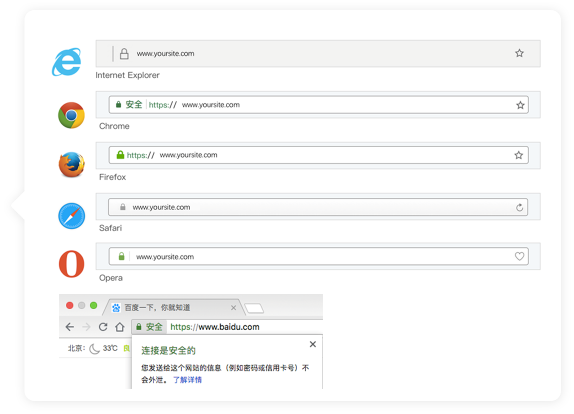Click www.yoursite.com in Internet Explorer bar
Screen dimensions: 574x414
pyautogui.click(x=165, y=54)
